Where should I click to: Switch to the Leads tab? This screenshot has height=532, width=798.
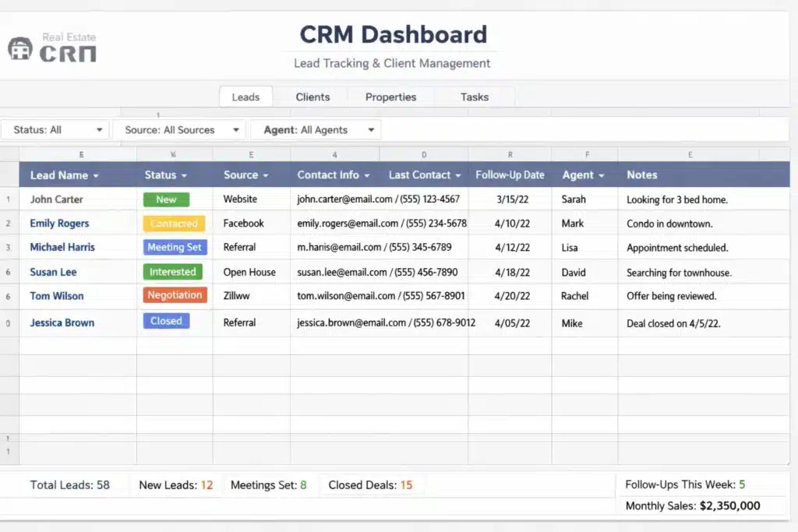coord(245,97)
